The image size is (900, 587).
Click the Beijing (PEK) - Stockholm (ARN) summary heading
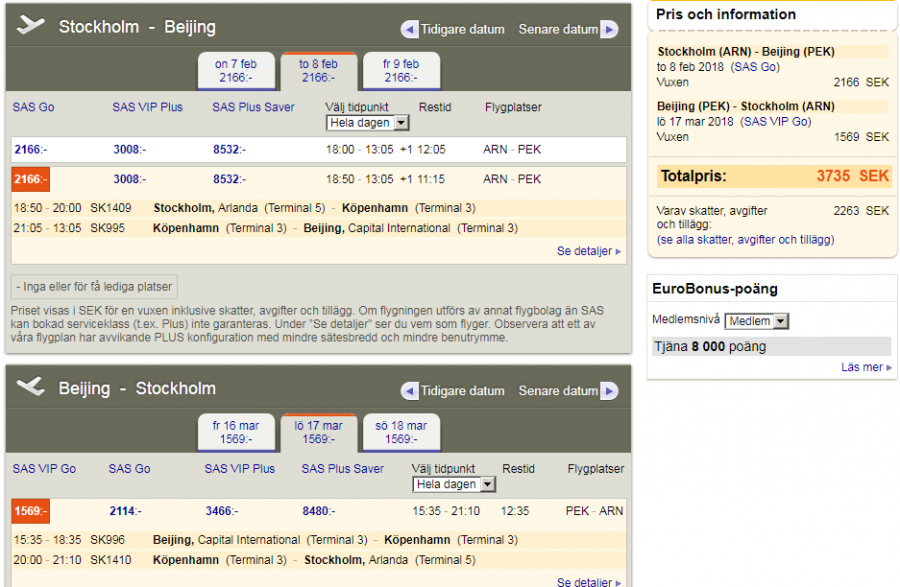746,106
